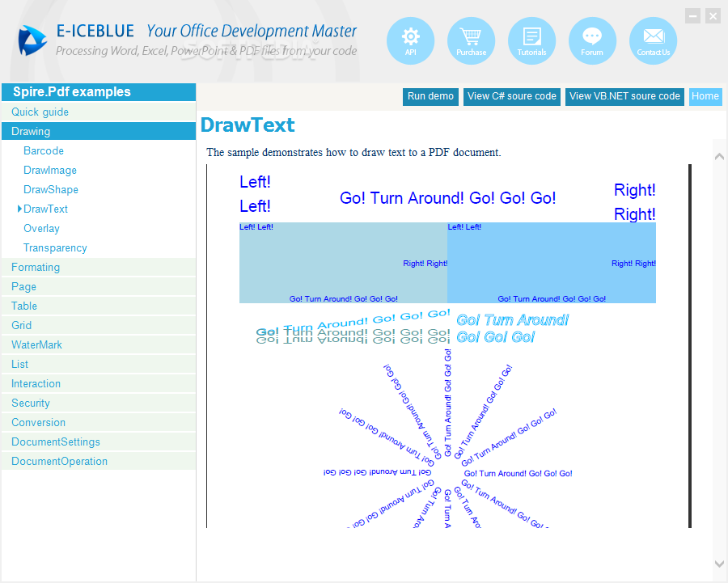This screenshot has height=583, width=728.
Task: Expand the WaterMark category
Action: [x=99, y=345]
